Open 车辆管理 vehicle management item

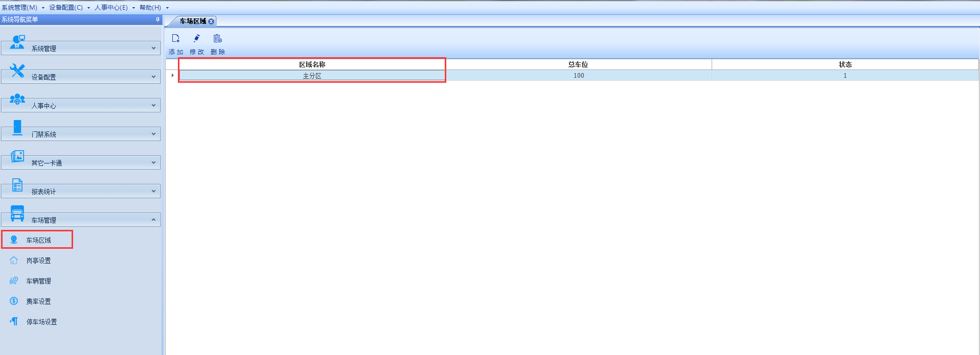tap(38, 281)
